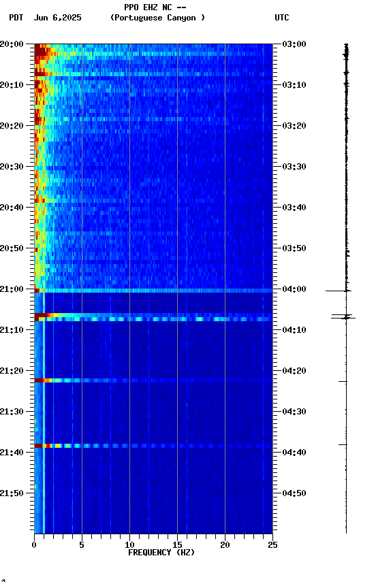
Task: Click the broadband event band at 21:00
Action: 153,291
